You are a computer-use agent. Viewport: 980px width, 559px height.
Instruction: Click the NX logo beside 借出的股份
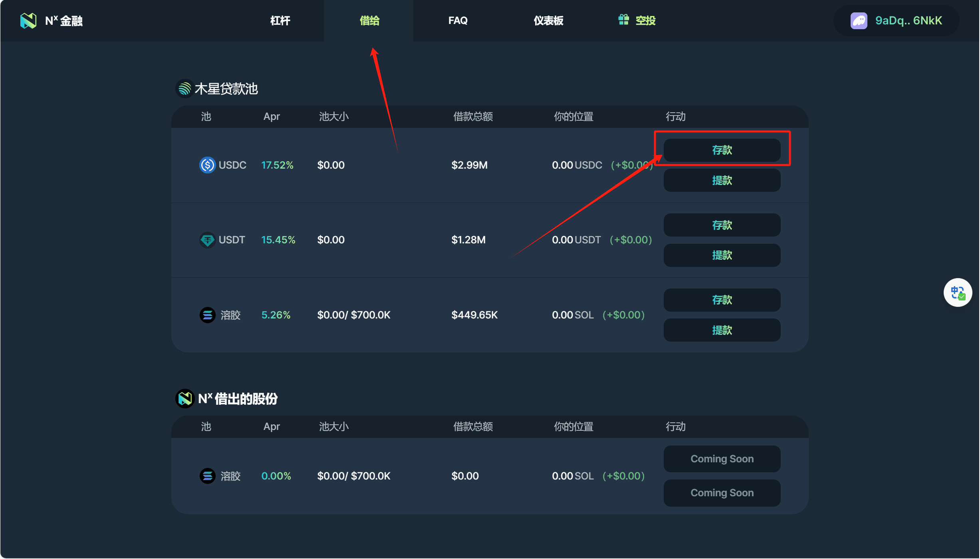coord(185,398)
